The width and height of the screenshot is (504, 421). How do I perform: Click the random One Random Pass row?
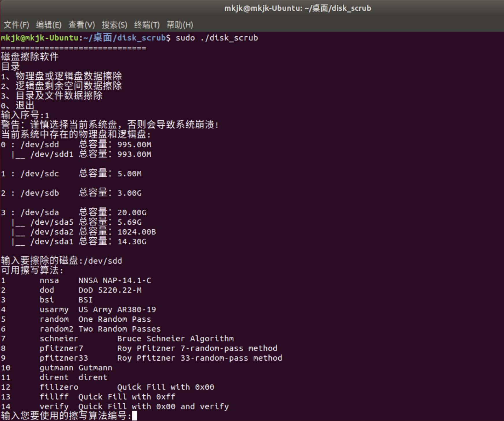(76, 319)
